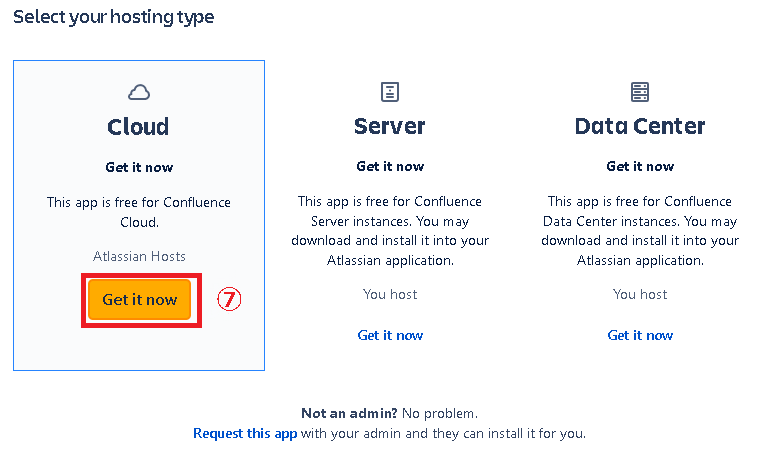This screenshot has width=778, height=453.
Task: Click the circled number 7 annotation
Action: 231,299
